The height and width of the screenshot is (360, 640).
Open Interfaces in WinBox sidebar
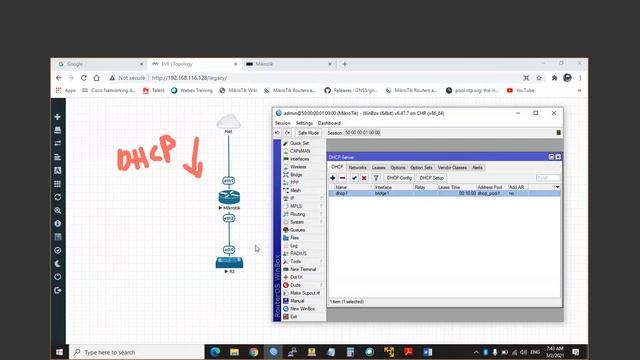299,159
